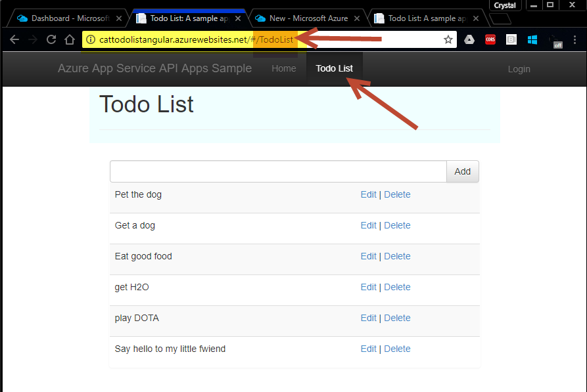Toggle the red CORS extension icon
Screen dimensions: 587x392
click(x=490, y=39)
